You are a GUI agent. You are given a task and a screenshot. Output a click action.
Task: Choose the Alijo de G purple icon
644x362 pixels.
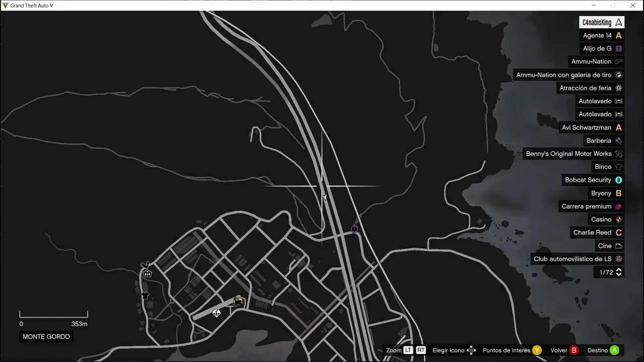point(619,49)
